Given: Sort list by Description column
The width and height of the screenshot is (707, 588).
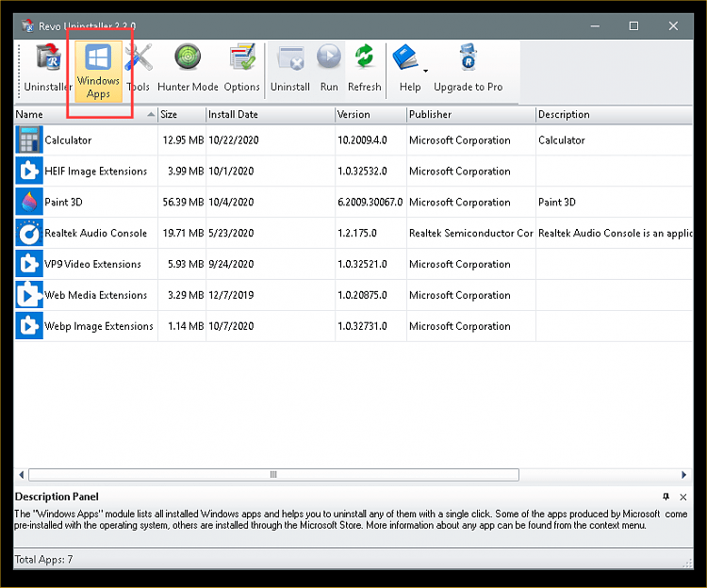Looking at the screenshot, I should coord(614,114).
